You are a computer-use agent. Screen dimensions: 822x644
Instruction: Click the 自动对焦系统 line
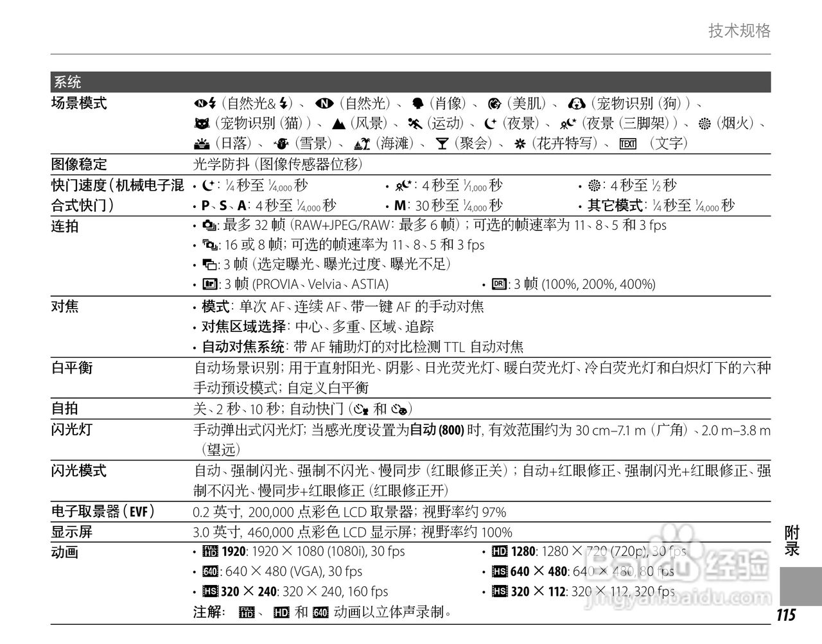pyautogui.click(x=363, y=347)
